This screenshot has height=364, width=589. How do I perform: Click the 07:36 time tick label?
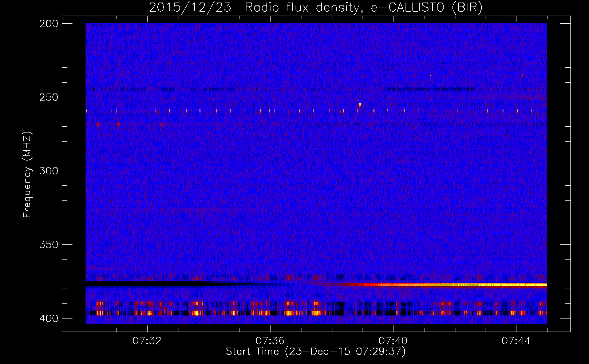(x=270, y=341)
